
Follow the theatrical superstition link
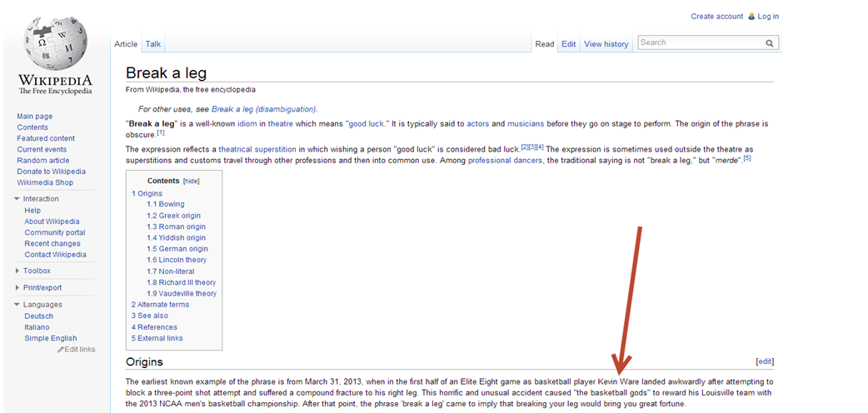tap(257, 150)
